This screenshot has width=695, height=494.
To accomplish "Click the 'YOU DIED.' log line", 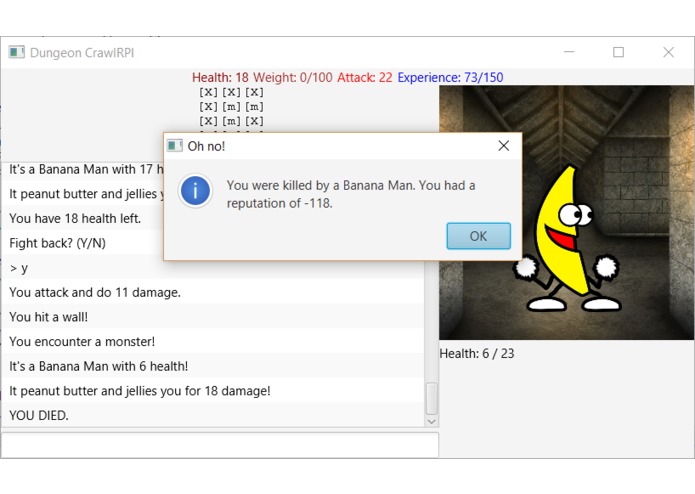I will tap(39, 415).
